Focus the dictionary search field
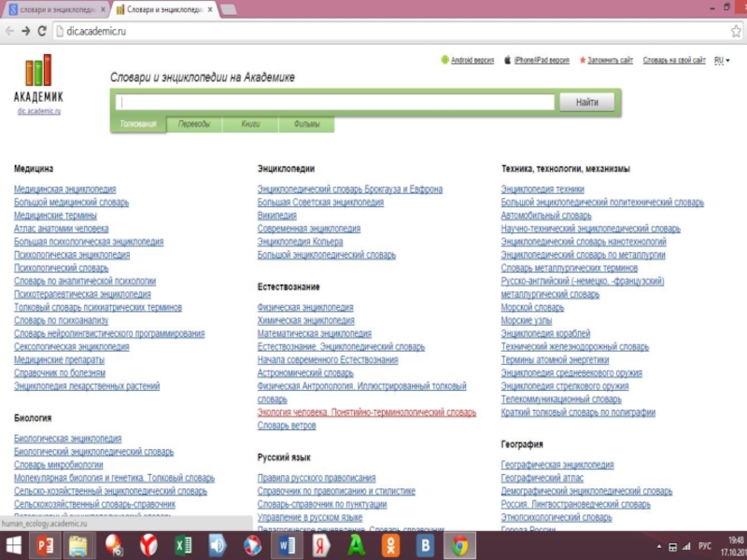Viewport: 747px width, 560px height. [335, 102]
